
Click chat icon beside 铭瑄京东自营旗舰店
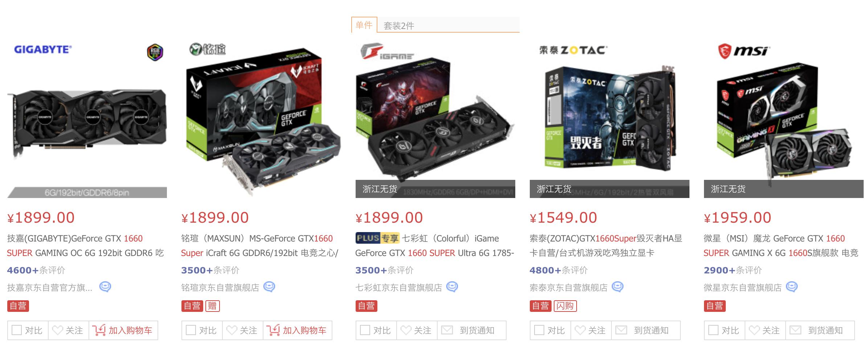pyautogui.click(x=269, y=287)
